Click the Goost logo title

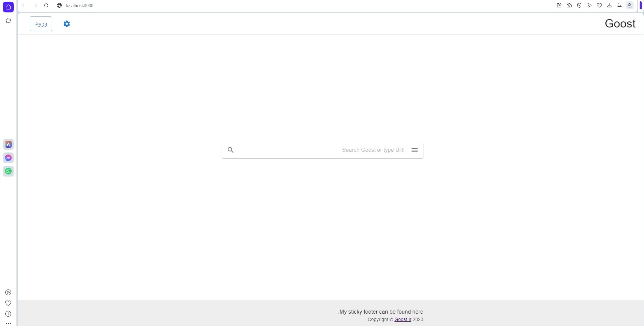pyautogui.click(x=620, y=23)
